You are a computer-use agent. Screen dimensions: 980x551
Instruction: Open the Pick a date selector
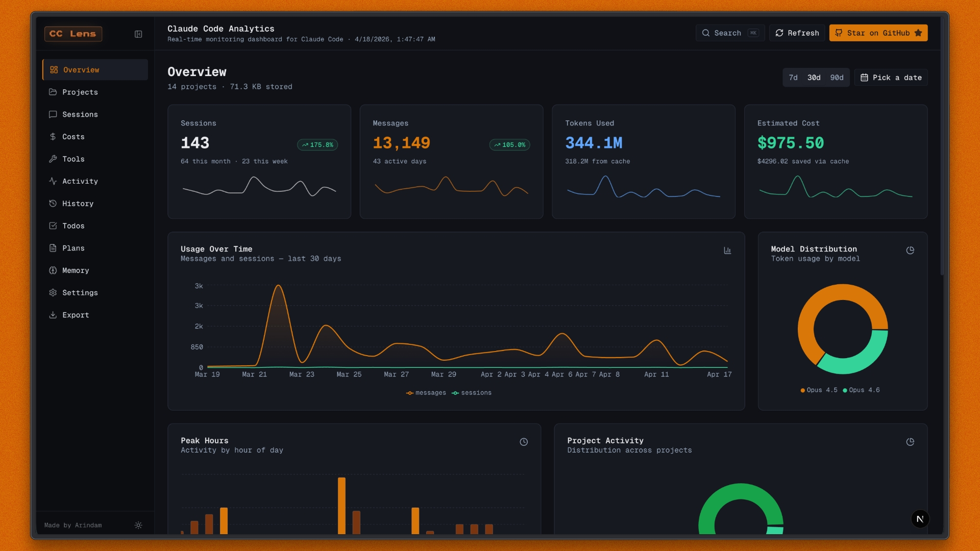click(x=891, y=78)
